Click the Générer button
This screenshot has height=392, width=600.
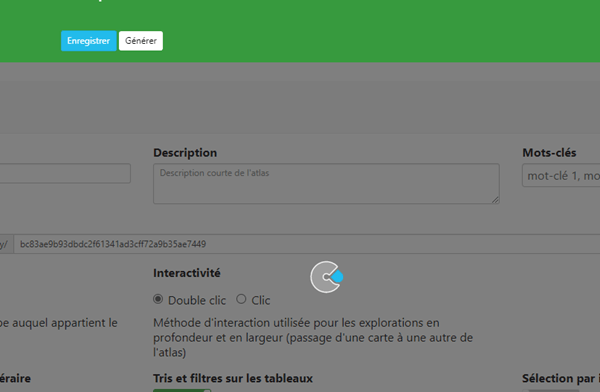coord(141,41)
